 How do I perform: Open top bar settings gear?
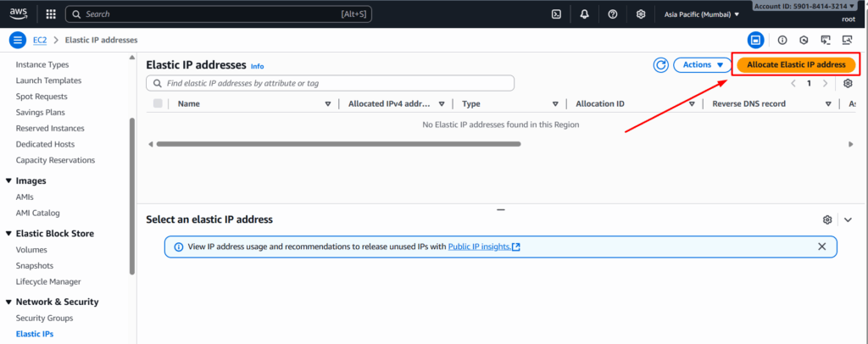641,14
